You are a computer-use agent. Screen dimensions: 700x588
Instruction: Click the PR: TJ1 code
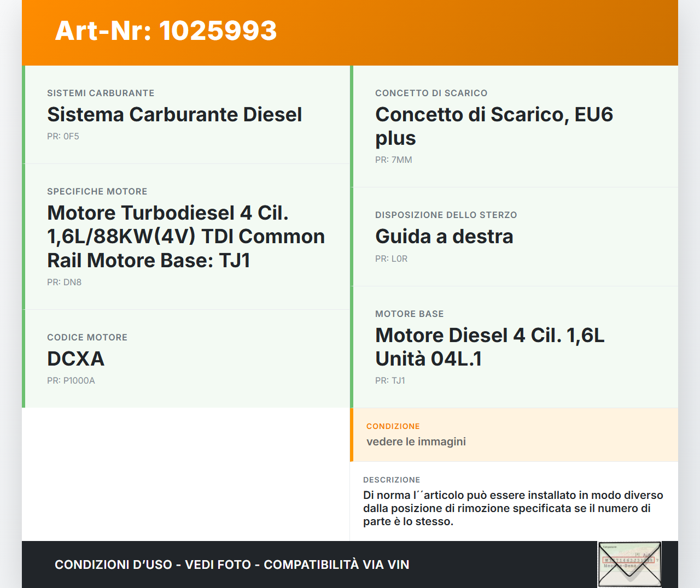coord(390,381)
